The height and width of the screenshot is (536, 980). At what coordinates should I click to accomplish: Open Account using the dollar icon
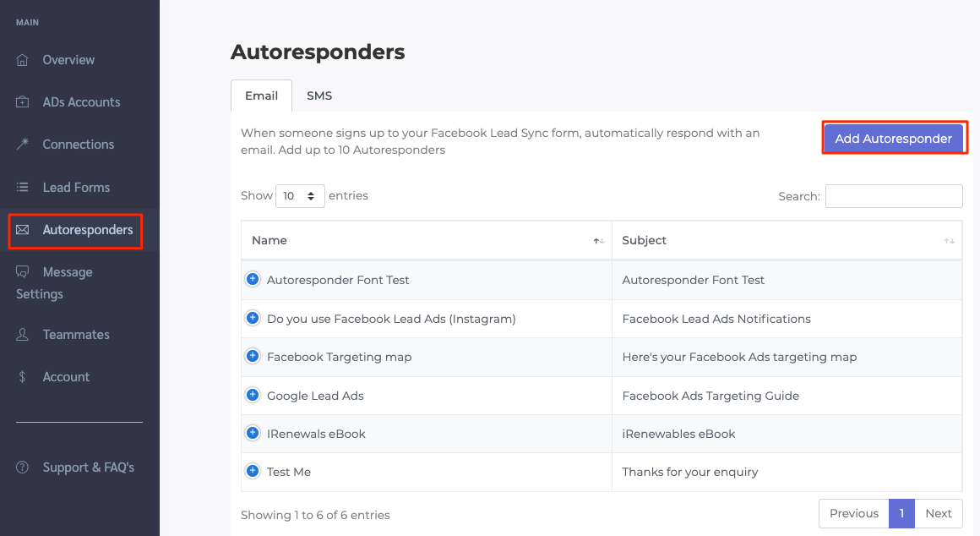[x=22, y=376]
